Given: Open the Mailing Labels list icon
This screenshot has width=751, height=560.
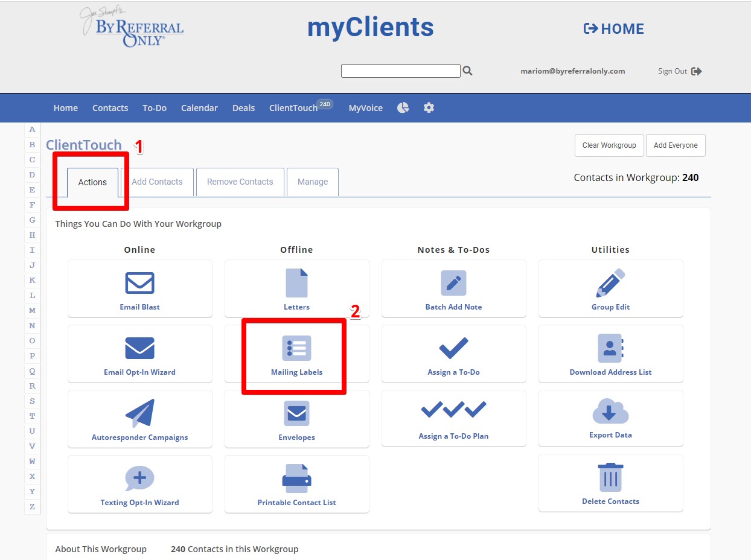Looking at the screenshot, I should [296, 348].
